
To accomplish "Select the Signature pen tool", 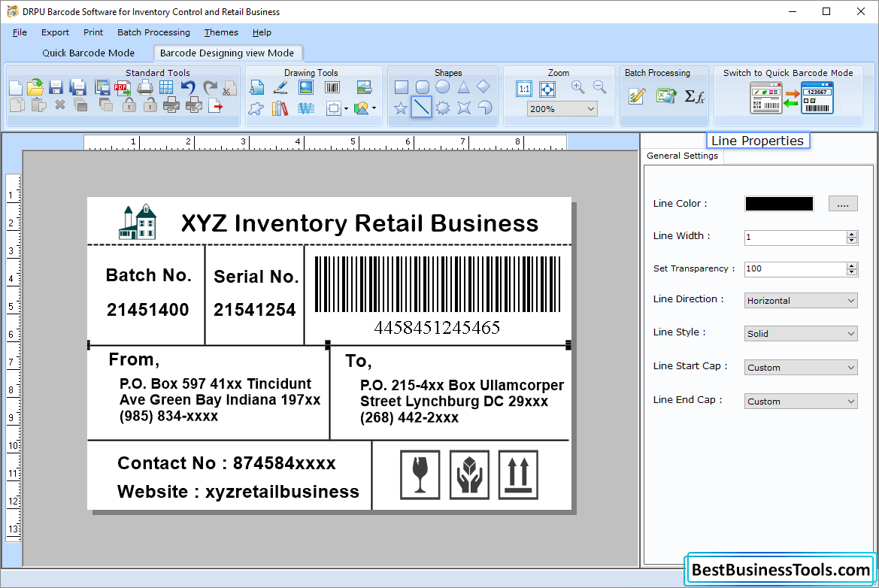I will point(280,87).
